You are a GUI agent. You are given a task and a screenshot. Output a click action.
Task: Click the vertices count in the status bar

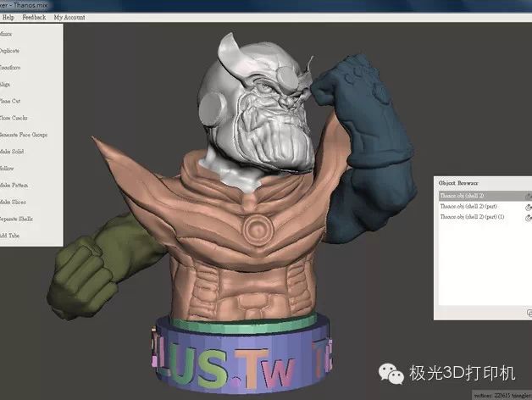[492, 395]
